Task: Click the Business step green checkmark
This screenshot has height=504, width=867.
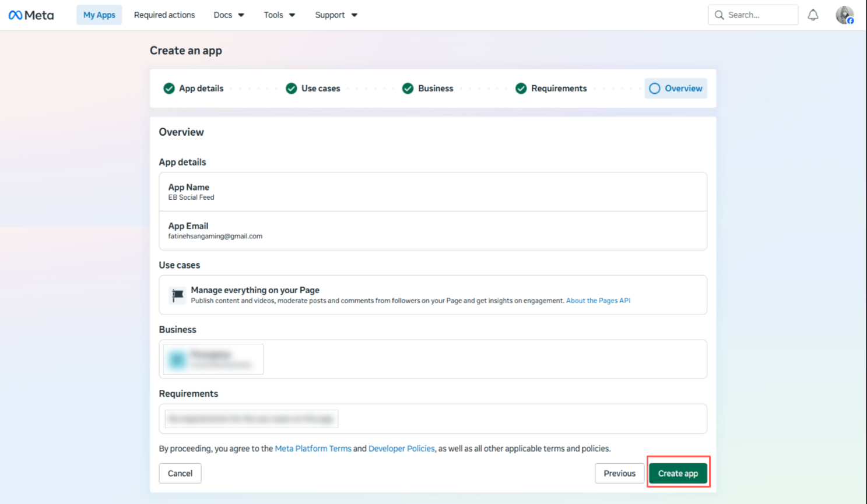Action: tap(408, 89)
